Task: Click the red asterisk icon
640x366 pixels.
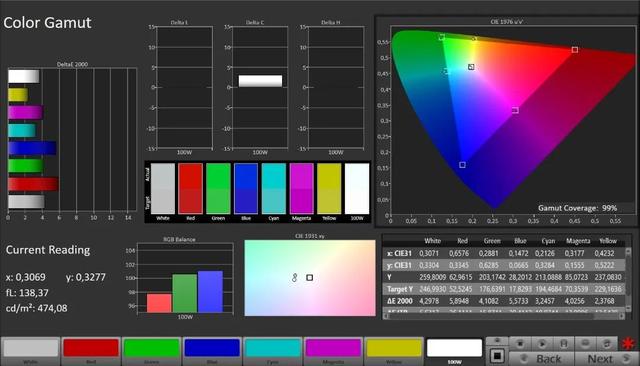Action: click(x=629, y=344)
